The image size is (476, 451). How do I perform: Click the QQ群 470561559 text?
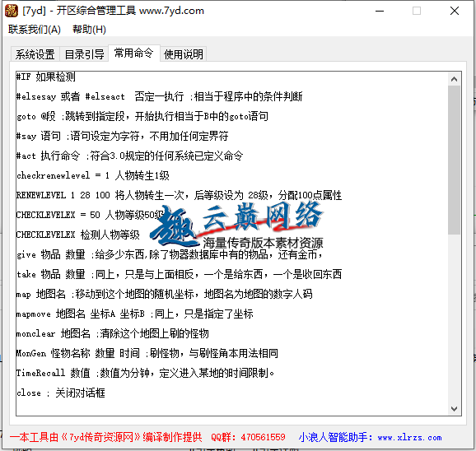click(249, 437)
